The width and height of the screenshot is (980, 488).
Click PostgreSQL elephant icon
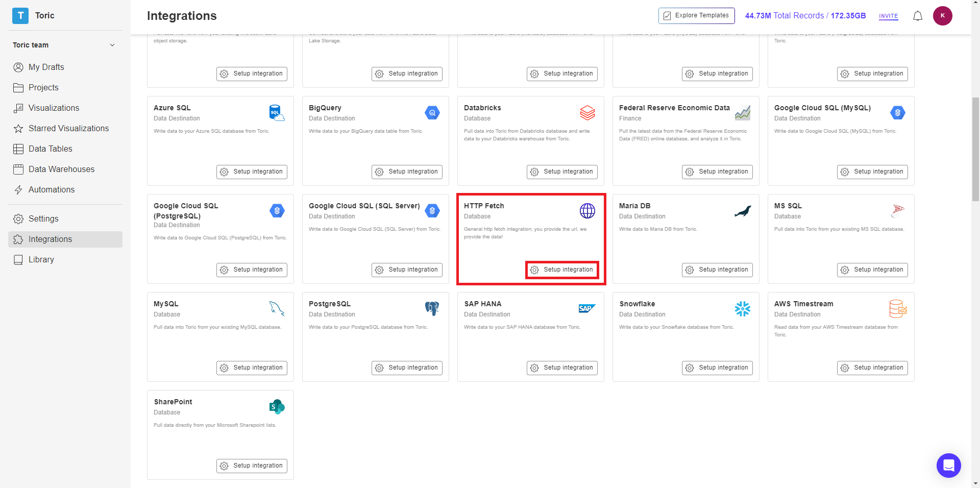tap(432, 308)
